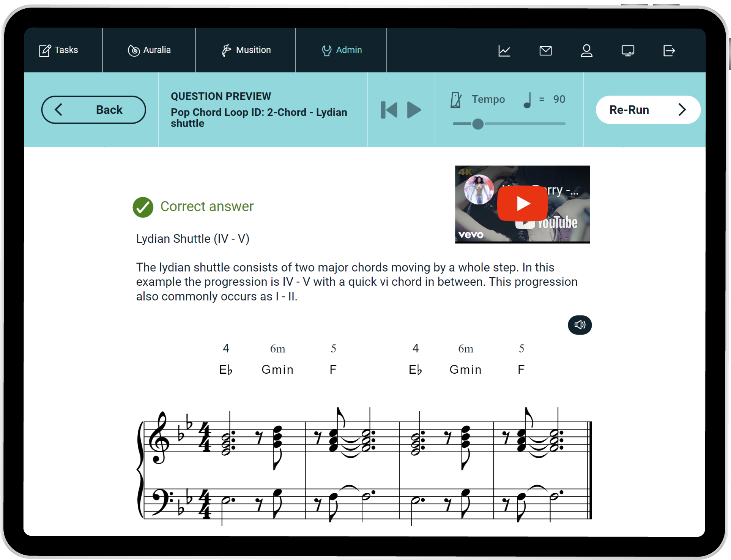Open the Admin tab
This screenshot has height=560, width=731.
[x=341, y=50]
